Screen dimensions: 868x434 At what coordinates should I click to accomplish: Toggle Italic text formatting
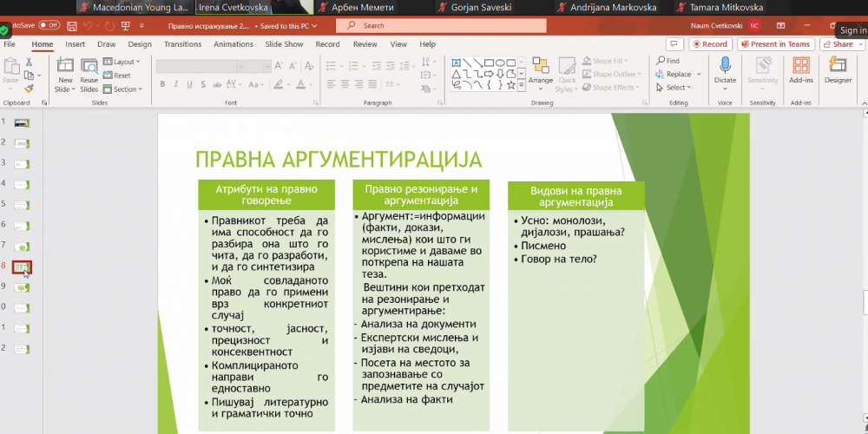point(175,84)
